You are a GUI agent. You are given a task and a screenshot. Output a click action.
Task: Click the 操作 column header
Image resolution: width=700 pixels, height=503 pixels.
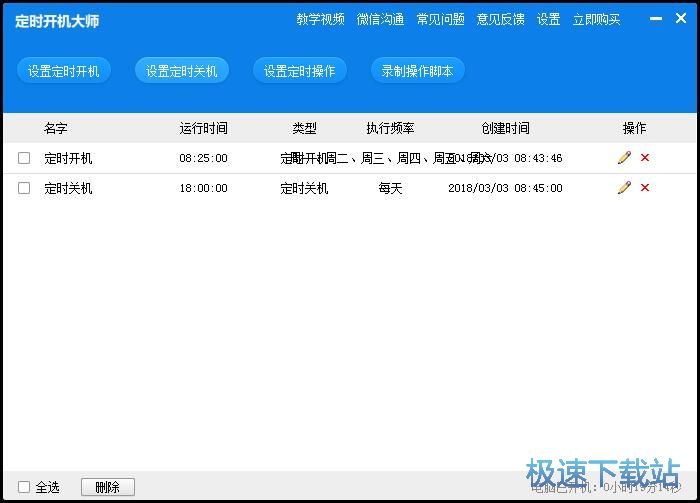634,129
